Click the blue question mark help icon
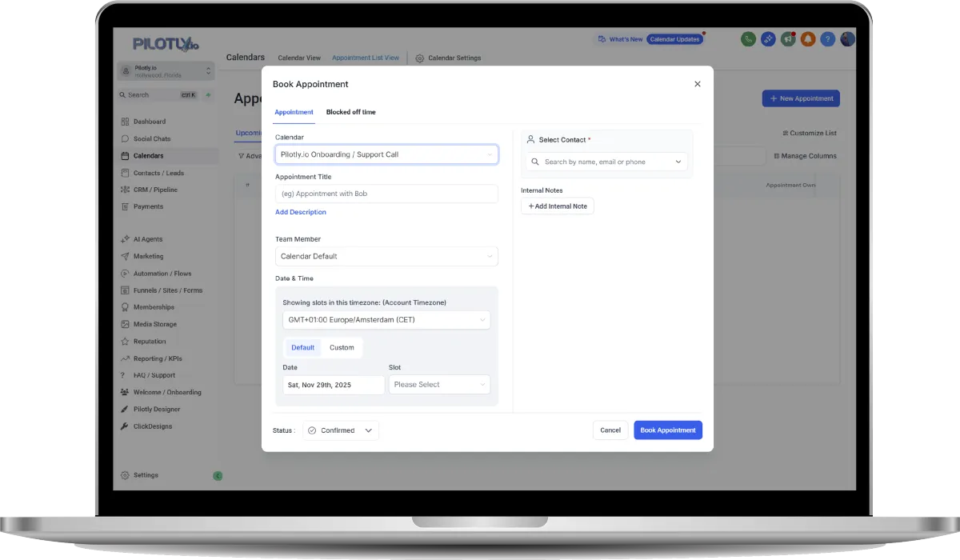960x560 pixels. tap(828, 39)
